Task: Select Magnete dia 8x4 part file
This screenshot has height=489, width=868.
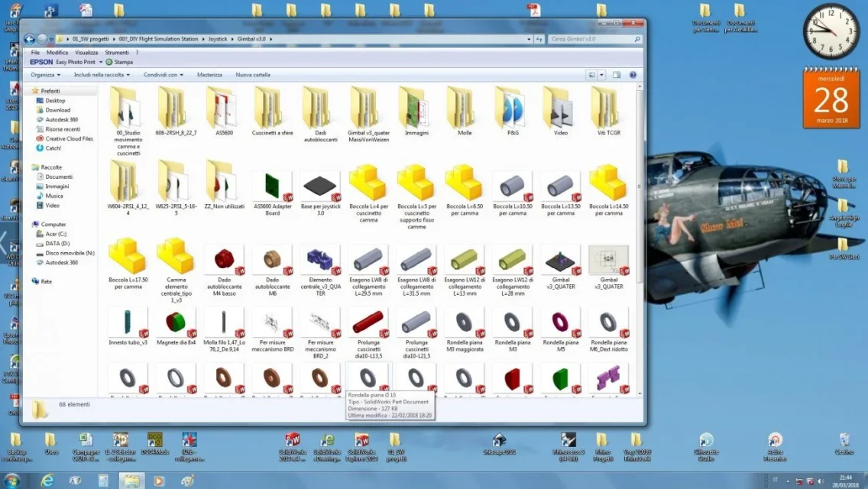Action: tap(176, 327)
